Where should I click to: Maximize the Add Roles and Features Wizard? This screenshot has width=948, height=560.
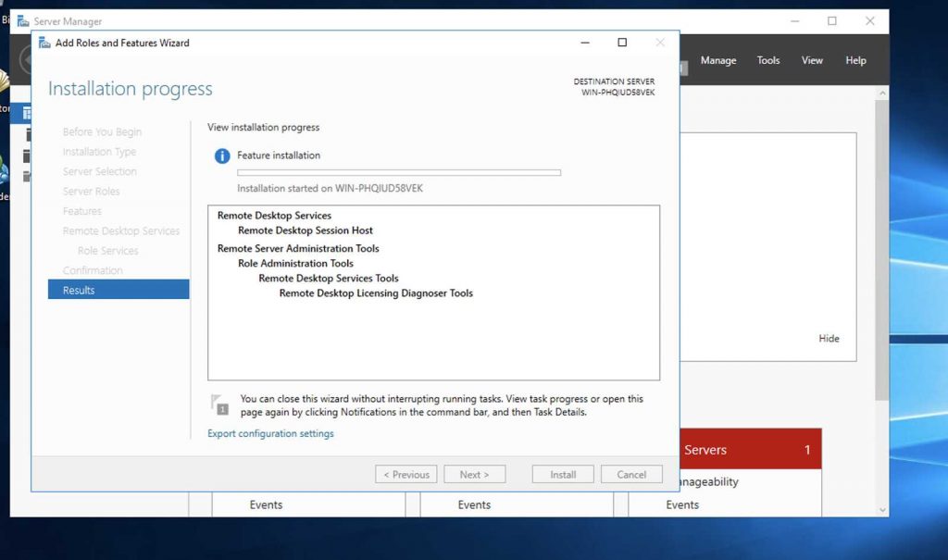tap(622, 43)
